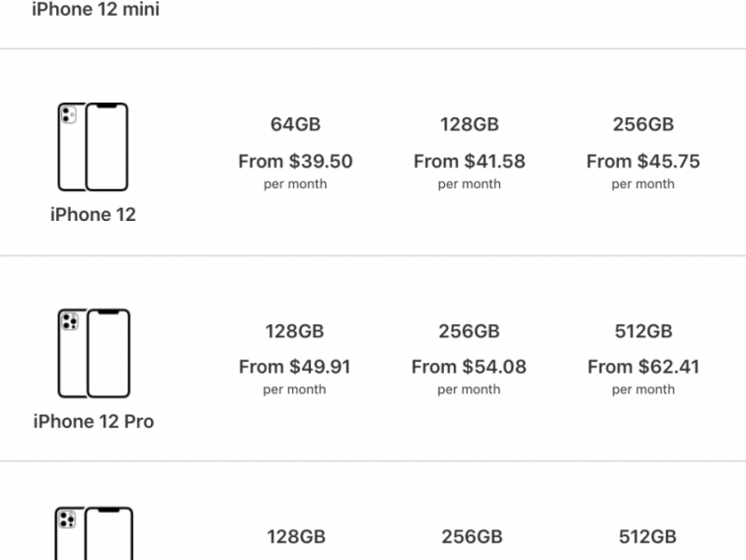This screenshot has width=746, height=560.
Task: Click the iPhone 12 phone icon
Action: 93,147
